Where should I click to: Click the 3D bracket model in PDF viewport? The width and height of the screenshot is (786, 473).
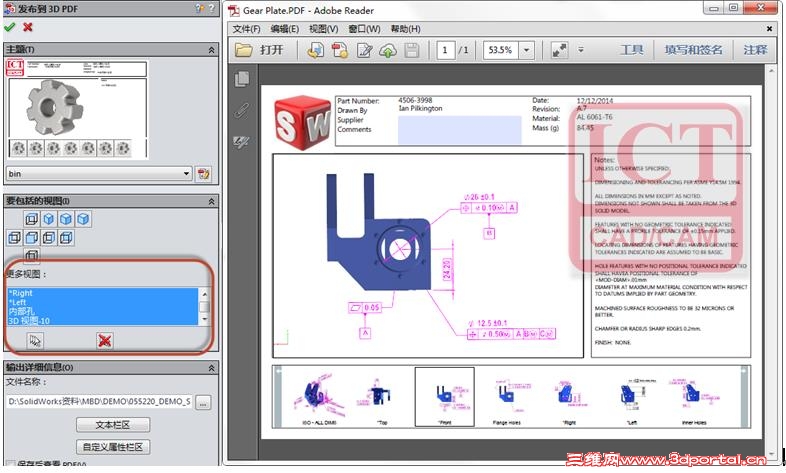[378, 232]
